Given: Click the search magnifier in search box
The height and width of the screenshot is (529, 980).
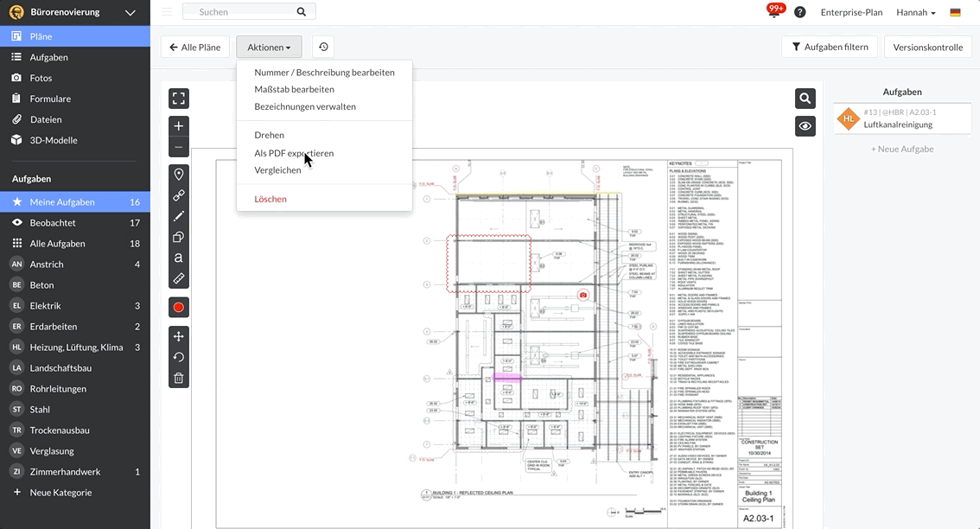Looking at the screenshot, I should [x=302, y=12].
